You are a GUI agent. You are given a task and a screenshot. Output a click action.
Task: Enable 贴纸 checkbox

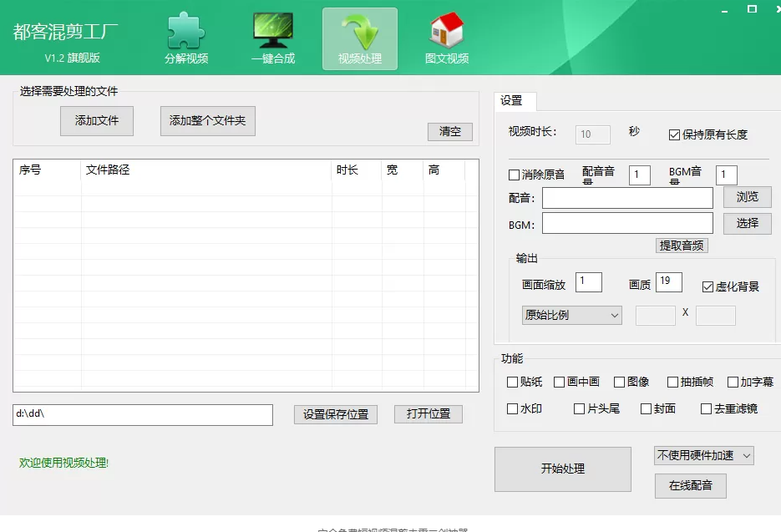[512, 382]
